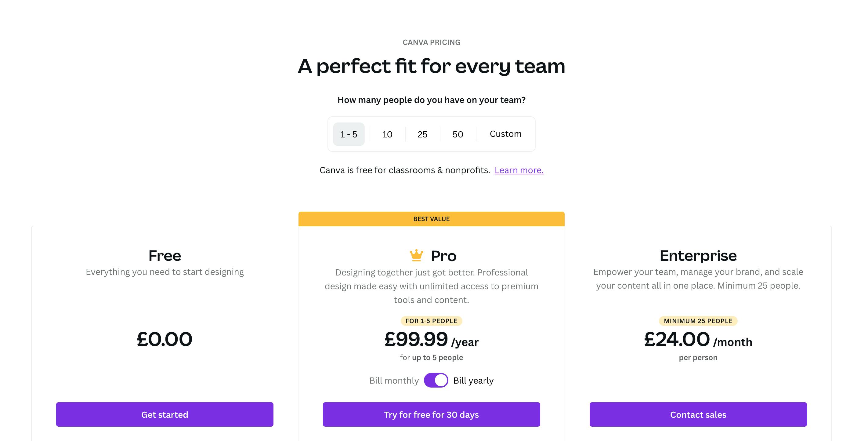Select the 25 people team size
868x441 pixels.
[x=422, y=134]
